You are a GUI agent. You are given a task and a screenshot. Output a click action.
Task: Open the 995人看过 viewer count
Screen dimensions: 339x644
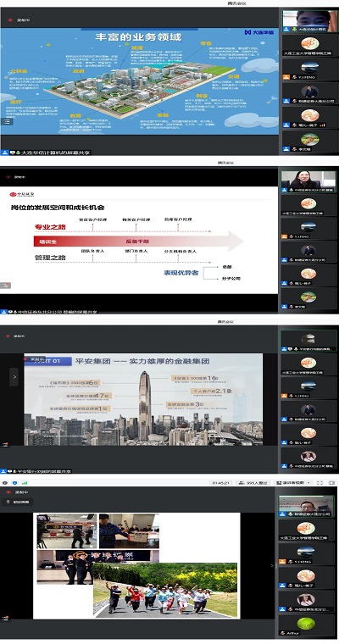pyautogui.click(x=253, y=483)
